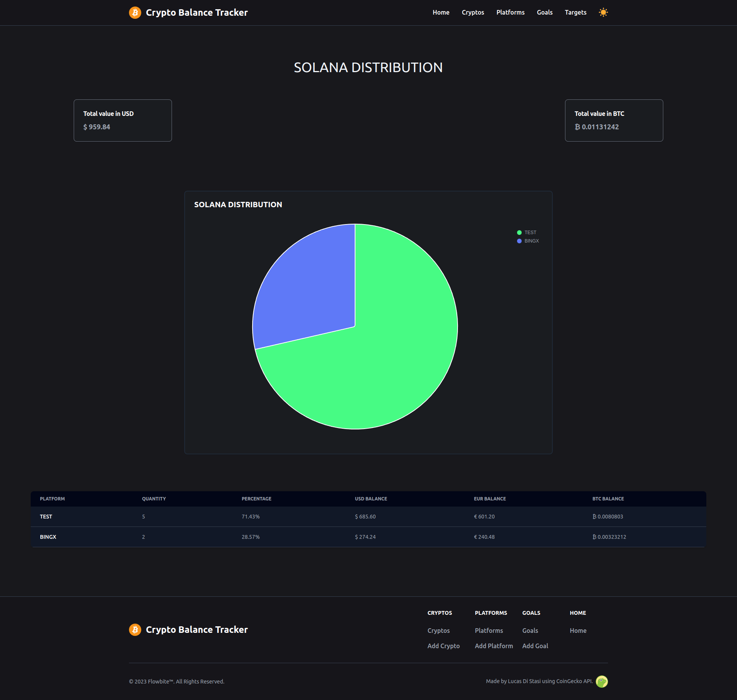737x700 pixels.
Task: Open the Platforms nav menu item
Action: pos(511,12)
